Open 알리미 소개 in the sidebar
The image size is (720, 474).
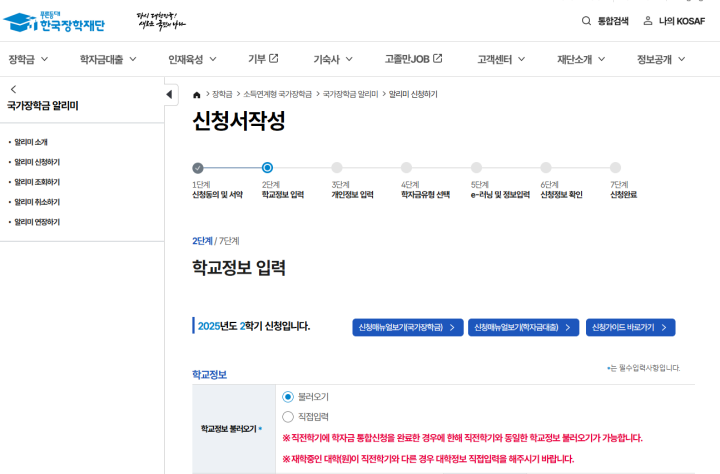coord(31,142)
